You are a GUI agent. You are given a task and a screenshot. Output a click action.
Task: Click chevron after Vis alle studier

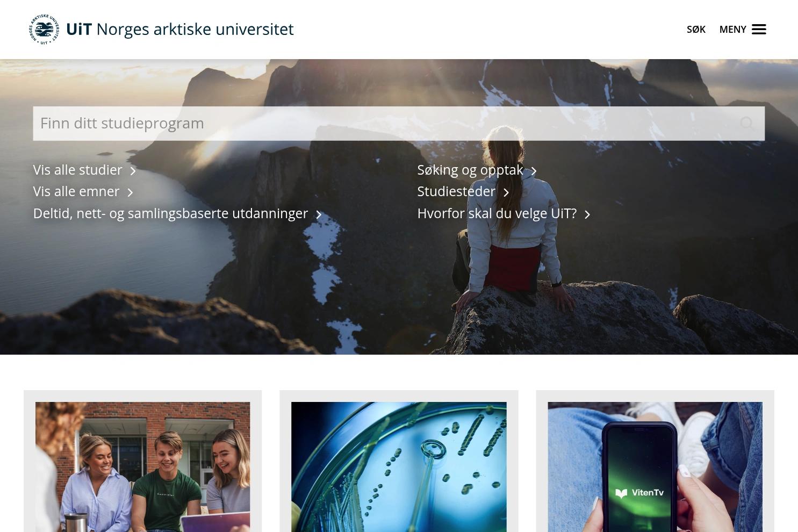pos(133,171)
